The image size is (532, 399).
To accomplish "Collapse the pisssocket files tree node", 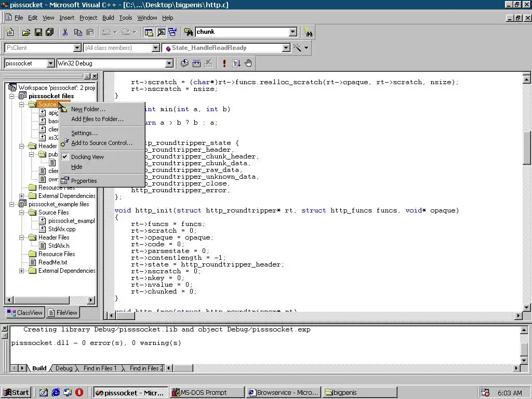I will [12, 96].
